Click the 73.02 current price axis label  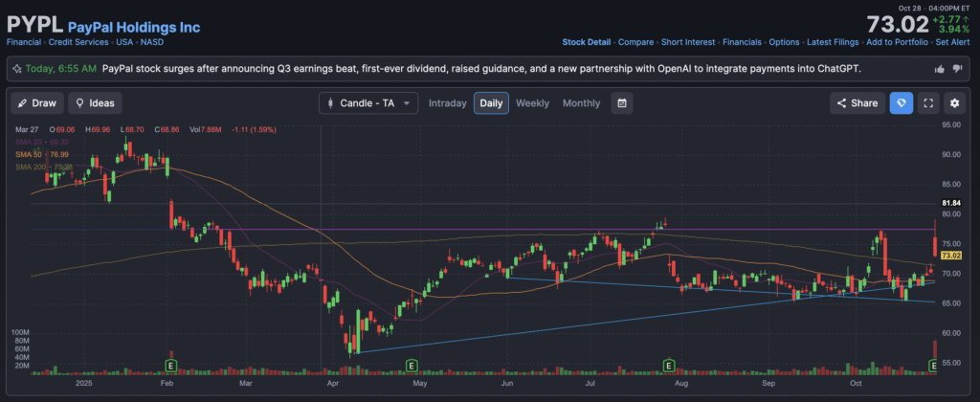point(950,256)
